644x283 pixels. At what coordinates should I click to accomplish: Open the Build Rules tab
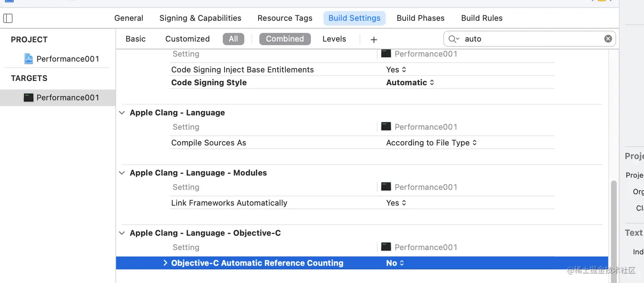[482, 18]
